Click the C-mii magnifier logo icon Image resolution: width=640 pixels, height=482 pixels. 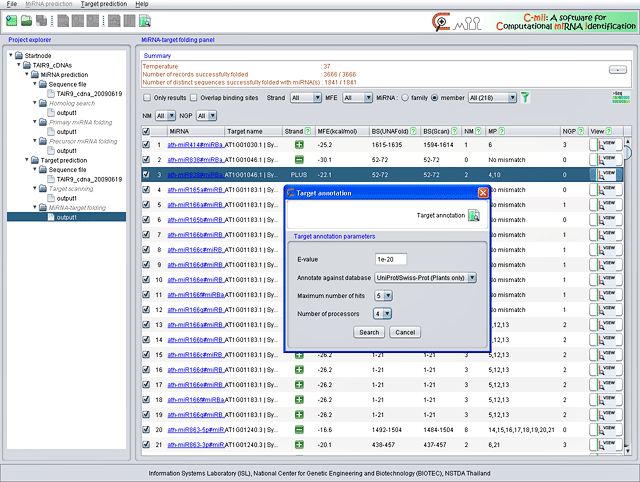pyautogui.click(x=441, y=22)
